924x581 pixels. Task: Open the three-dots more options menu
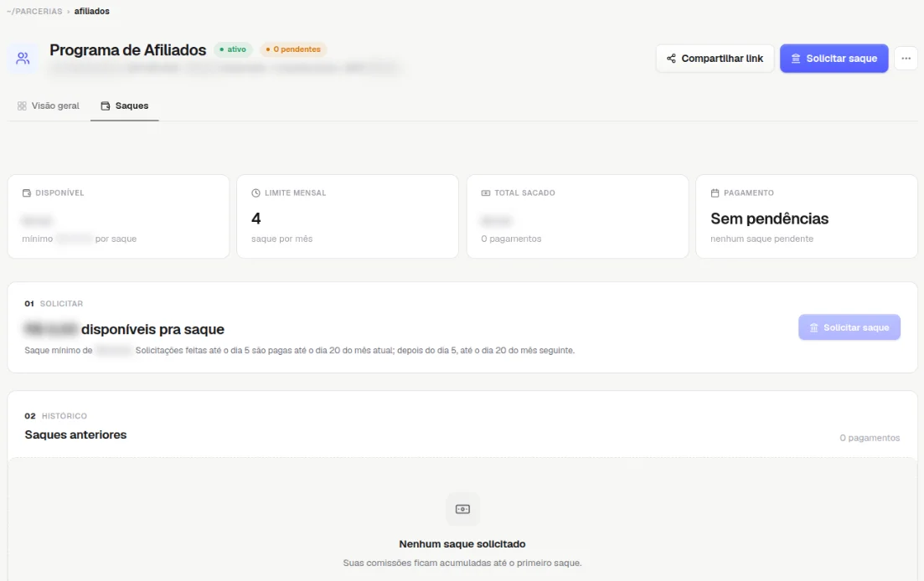906,59
